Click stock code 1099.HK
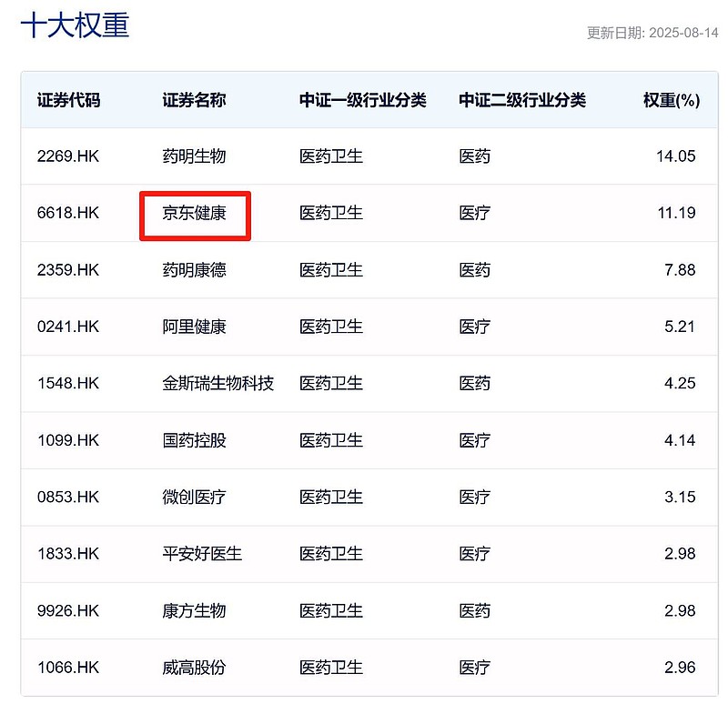Screen dimensions: 728x704 68,440
